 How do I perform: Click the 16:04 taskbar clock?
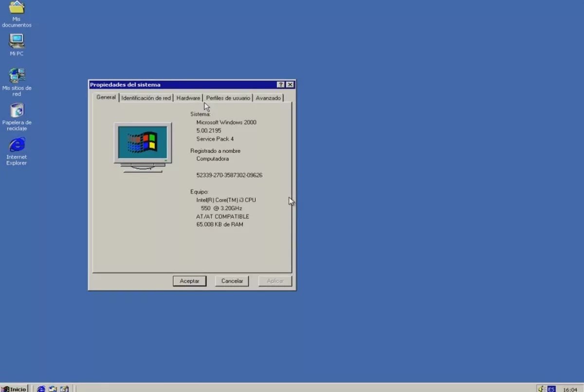(x=570, y=389)
